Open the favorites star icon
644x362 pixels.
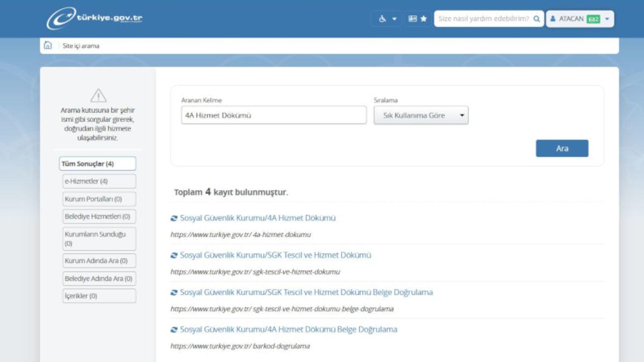click(423, 19)
